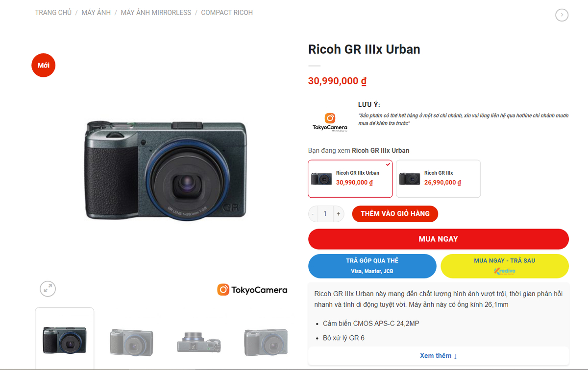Open COMPACT RICOH breadcrumb category
Screen dimensions: 588x370
(227, 13)
